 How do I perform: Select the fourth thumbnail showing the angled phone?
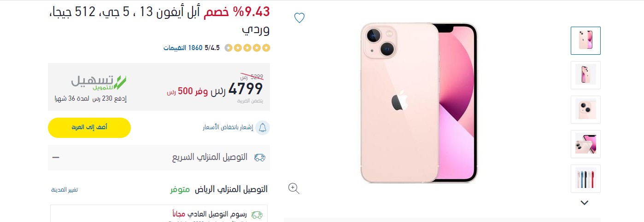tap(585, 144)
